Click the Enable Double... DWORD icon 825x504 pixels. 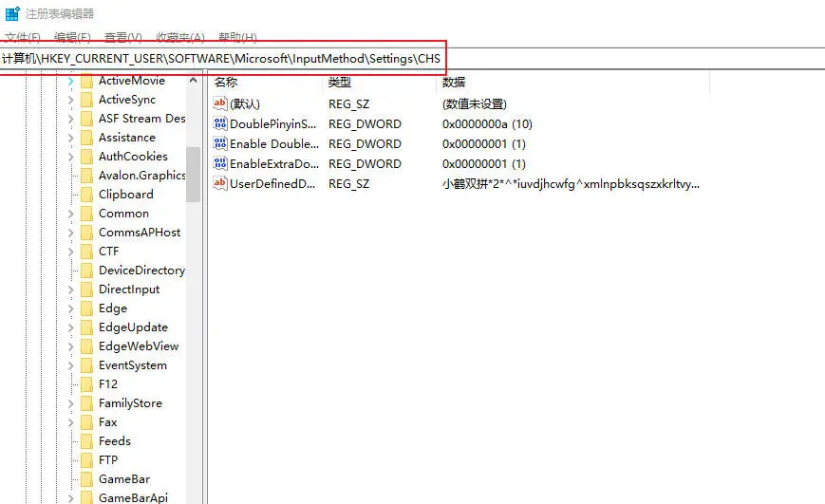click(220, 143)
